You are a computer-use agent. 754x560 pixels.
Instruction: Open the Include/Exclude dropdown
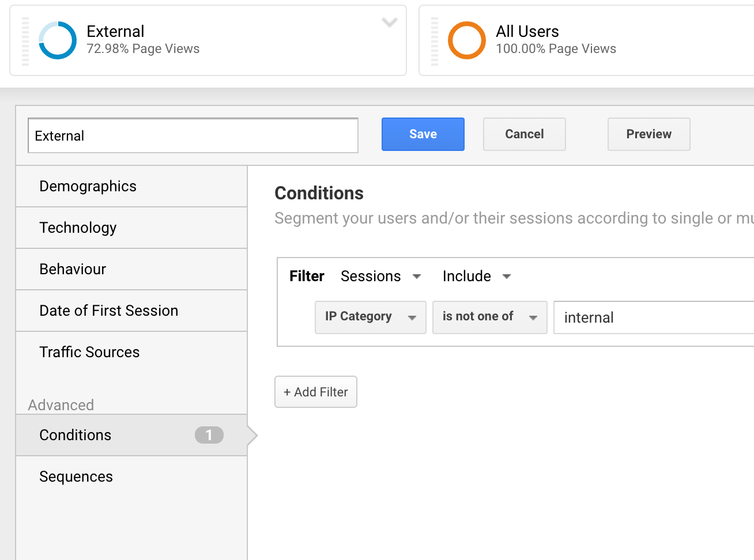pos(477,277)
